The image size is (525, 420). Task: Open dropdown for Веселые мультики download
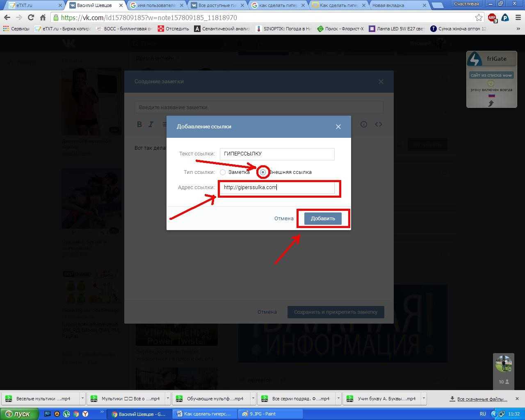[82, 398]
